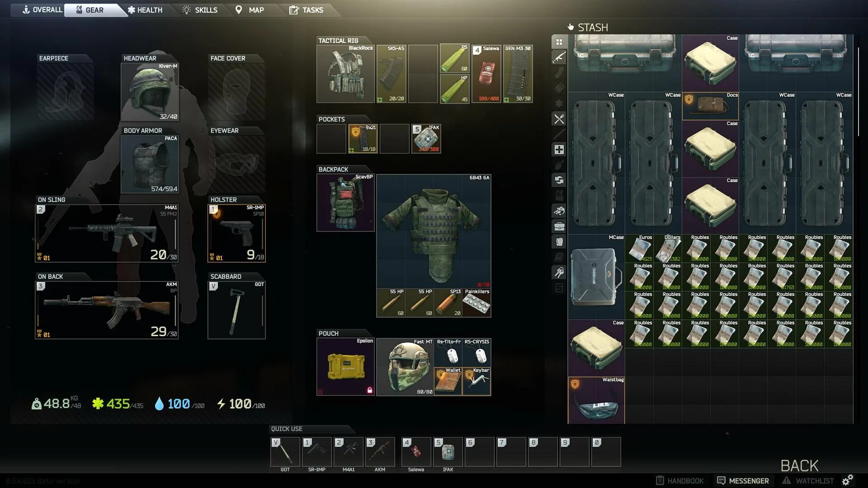
Task: Select the containers briefcase stash filter
Action: [x=559, y=226]
